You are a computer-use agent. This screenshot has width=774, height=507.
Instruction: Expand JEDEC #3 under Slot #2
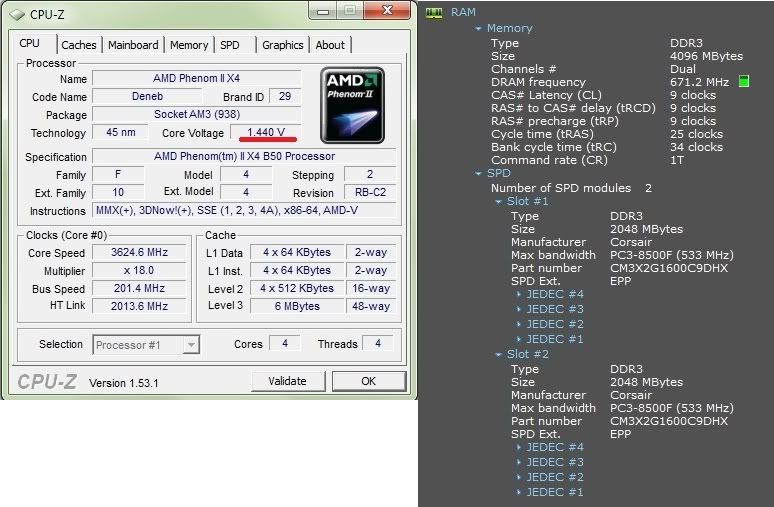(518, 463)
